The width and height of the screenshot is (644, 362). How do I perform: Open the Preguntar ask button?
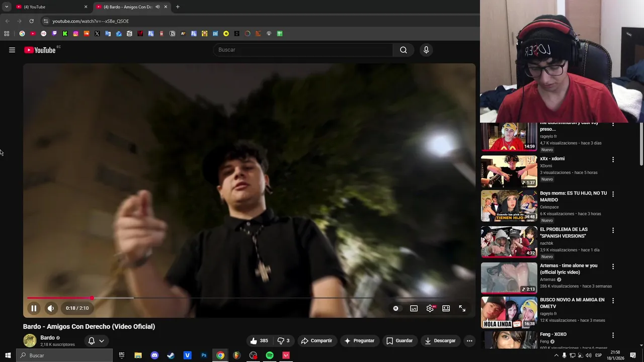click(359, 340)
